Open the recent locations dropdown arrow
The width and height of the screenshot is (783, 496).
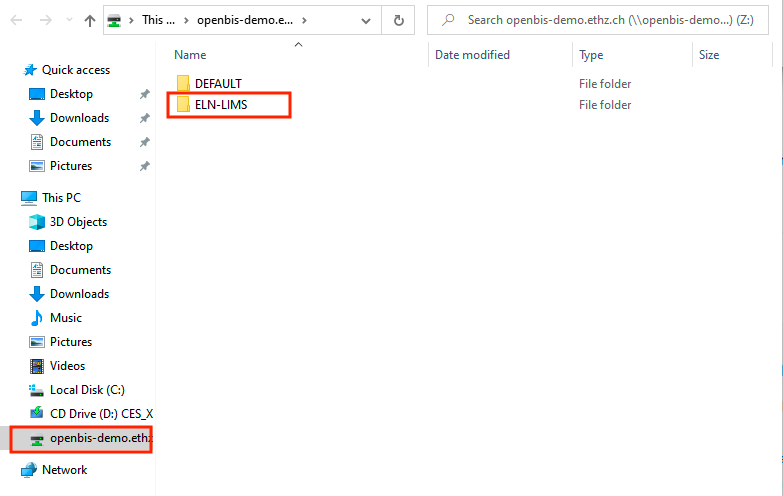pyautogui.click(x=69, y=20)
